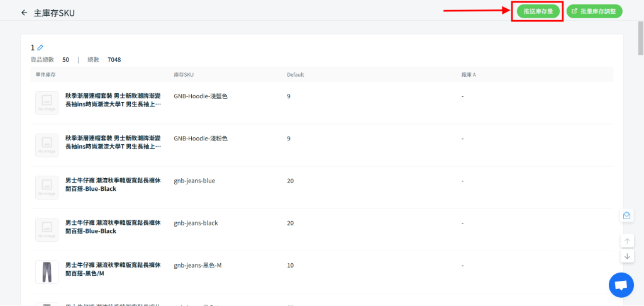Select SKU text gnb-jeans-black

coord(196,224)
